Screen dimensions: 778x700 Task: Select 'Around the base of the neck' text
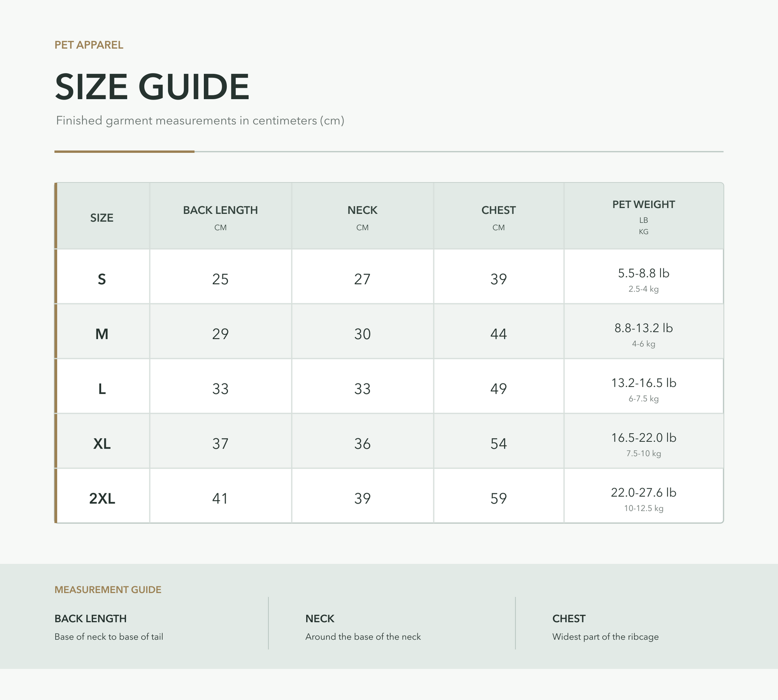363,636
